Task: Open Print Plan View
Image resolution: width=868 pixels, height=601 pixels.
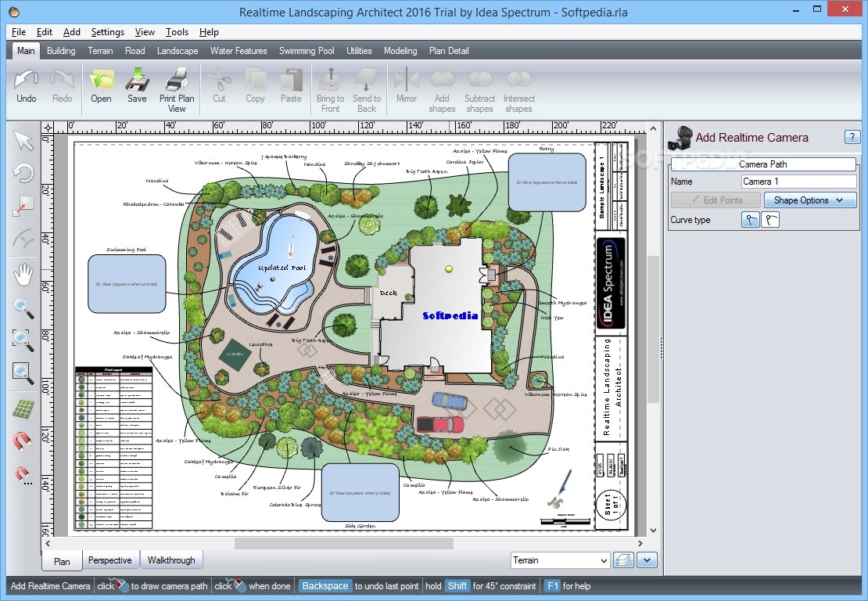Action: click(x=177, y=81)
